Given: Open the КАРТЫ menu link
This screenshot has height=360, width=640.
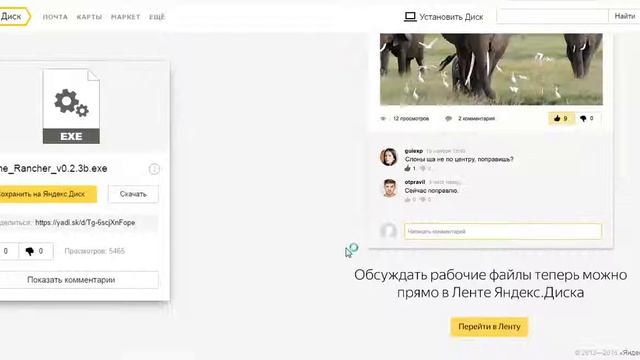Looking at the screenshot, I should 89,17.
